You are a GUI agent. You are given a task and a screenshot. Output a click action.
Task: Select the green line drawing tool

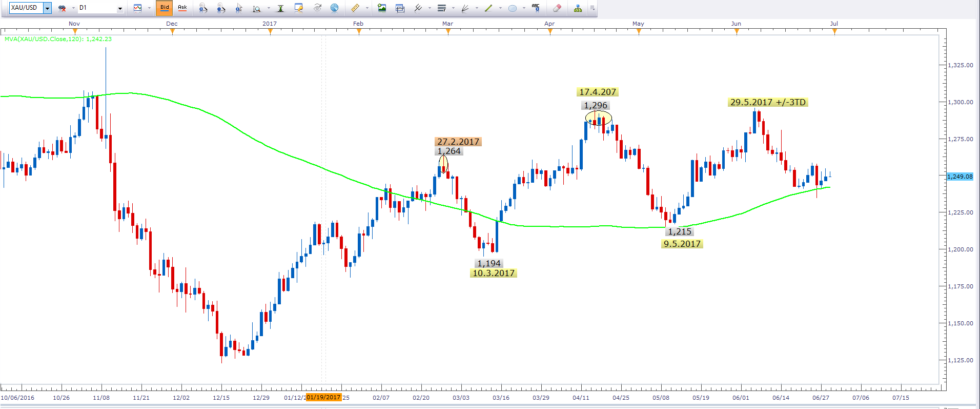pos(488,8)
